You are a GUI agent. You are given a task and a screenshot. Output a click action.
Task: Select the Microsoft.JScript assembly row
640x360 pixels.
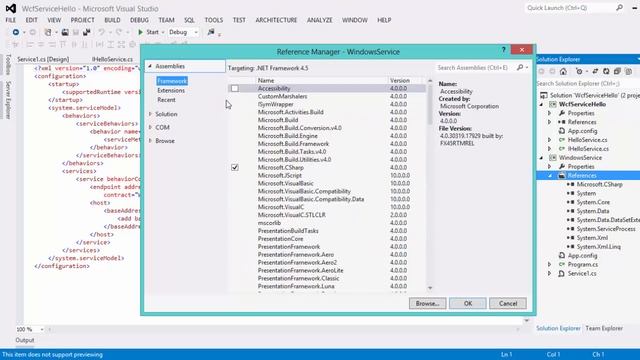pyautogui.click(x=327, y=175)
